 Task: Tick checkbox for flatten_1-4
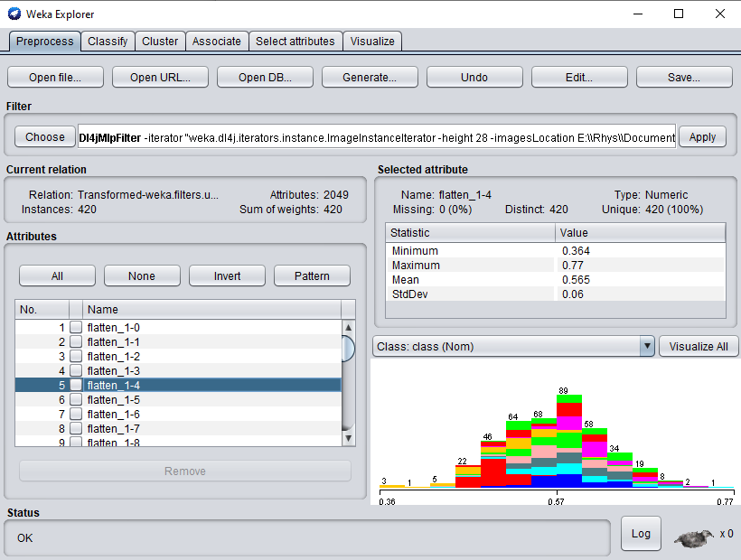point(76,386)
